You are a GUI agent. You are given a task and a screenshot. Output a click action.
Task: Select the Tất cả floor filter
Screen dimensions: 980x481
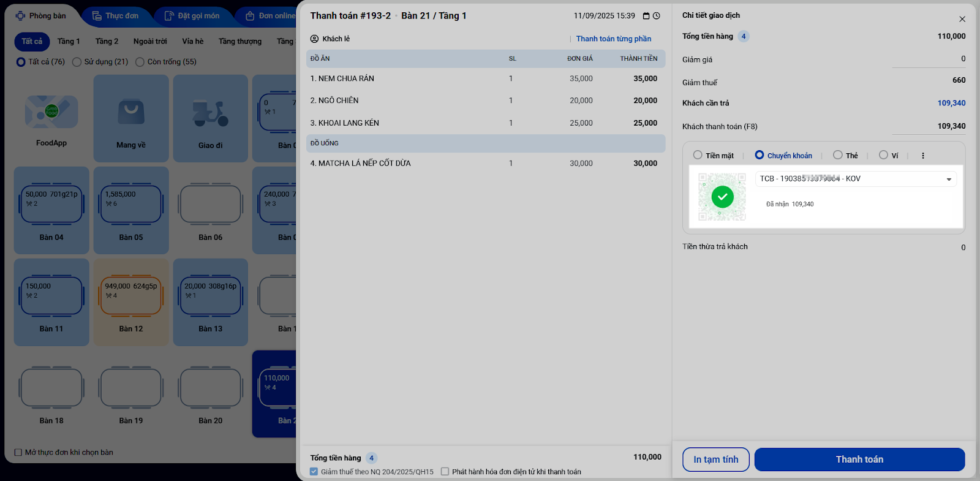click(x=32, y=41)
